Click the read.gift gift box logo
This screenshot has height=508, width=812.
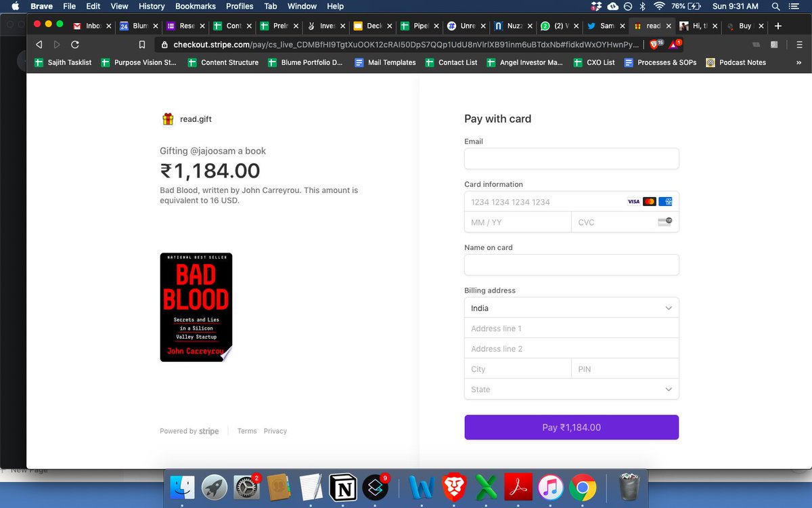[x=168, y=119]
